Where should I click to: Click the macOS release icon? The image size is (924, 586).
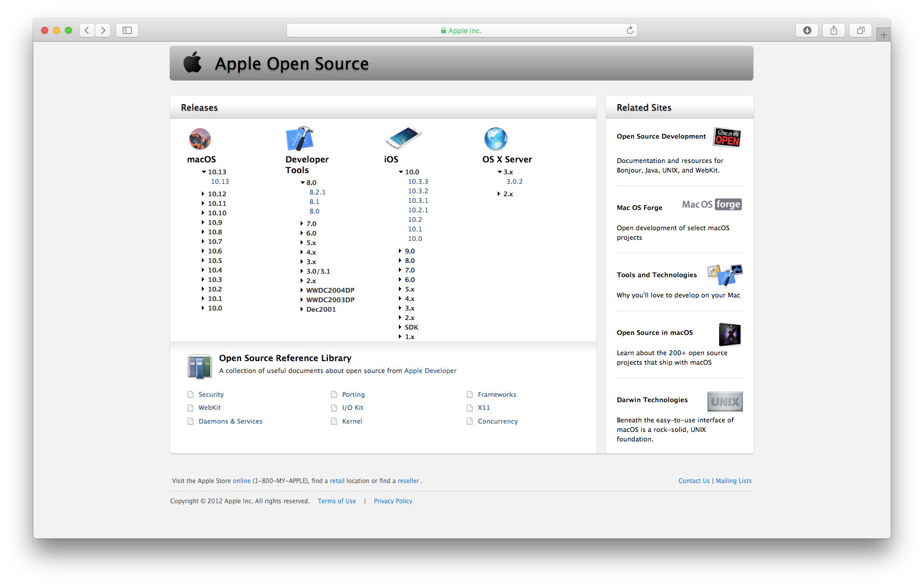201,139
